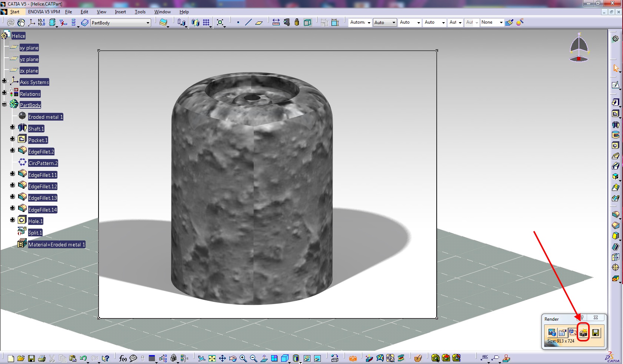Activate the Select arrow tool
This screenshot has width=623, height=364.
coord(616,68)
